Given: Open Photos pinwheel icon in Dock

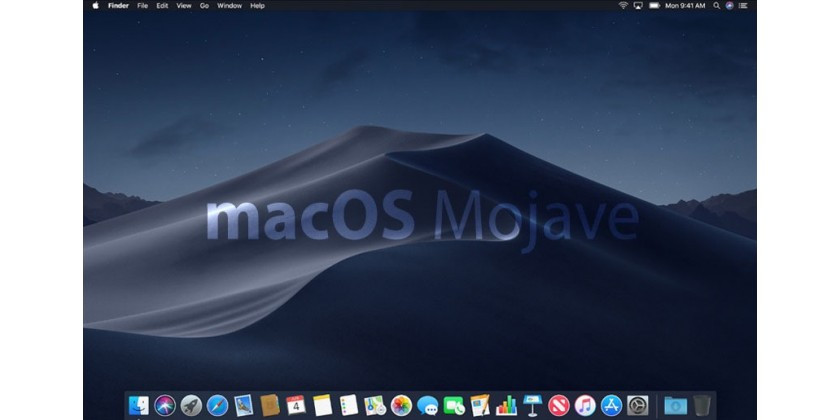Looking at the screenshot, I should [x=401, y=406].
